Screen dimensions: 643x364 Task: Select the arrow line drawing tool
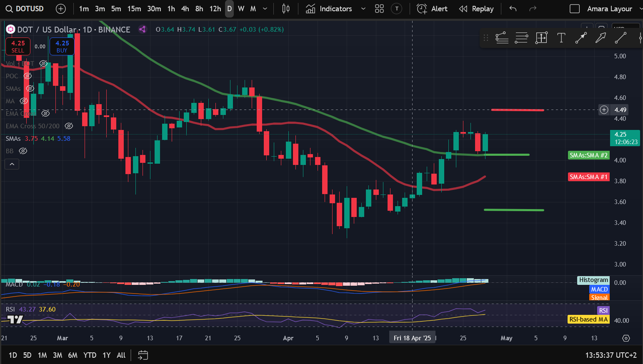581,38
